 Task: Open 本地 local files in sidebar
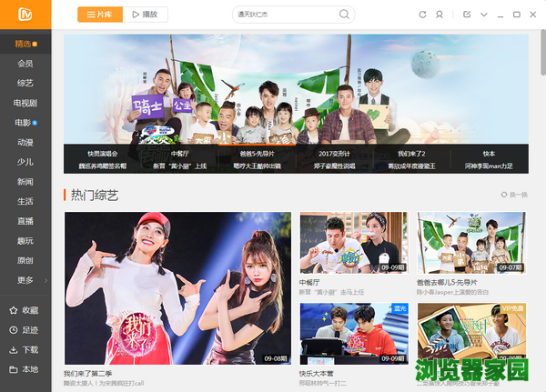[25, 370]
